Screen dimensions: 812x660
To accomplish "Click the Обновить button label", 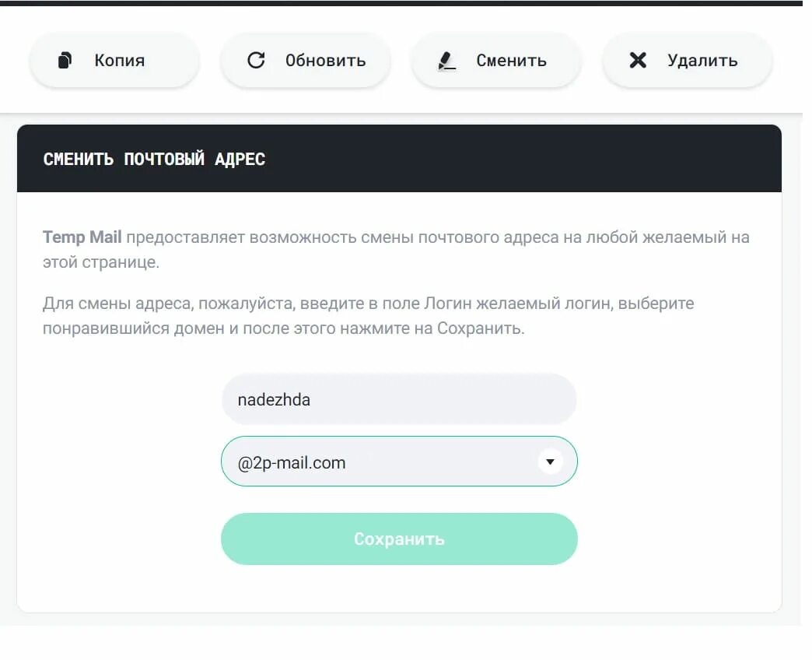I will [x=326, y=61].
